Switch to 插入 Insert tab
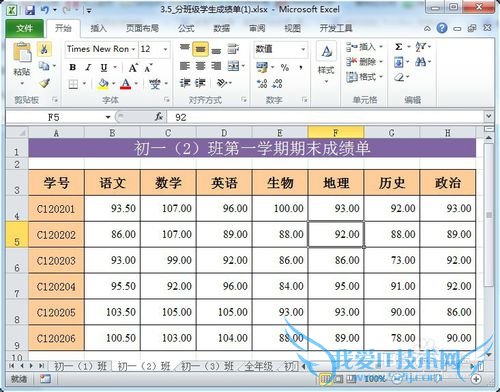This screenshot has height=392, width=500. tap(98, 28)
